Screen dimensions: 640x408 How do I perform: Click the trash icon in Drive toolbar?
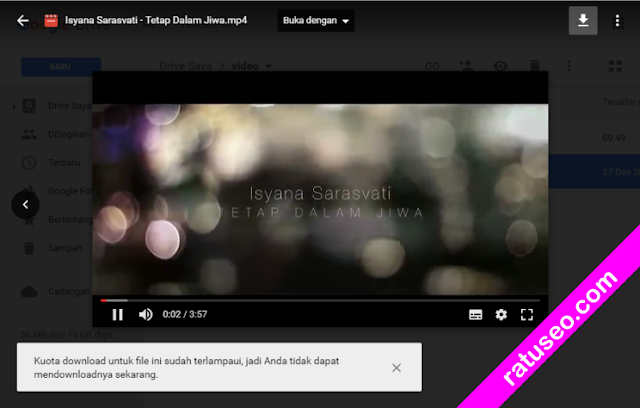tap(535, 66)
